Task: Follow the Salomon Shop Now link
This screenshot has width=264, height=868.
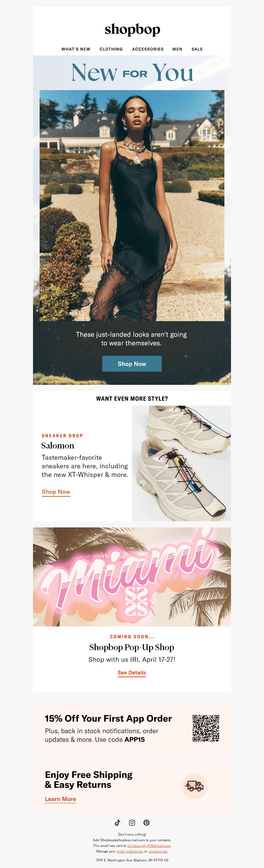Action: point(56,492)
